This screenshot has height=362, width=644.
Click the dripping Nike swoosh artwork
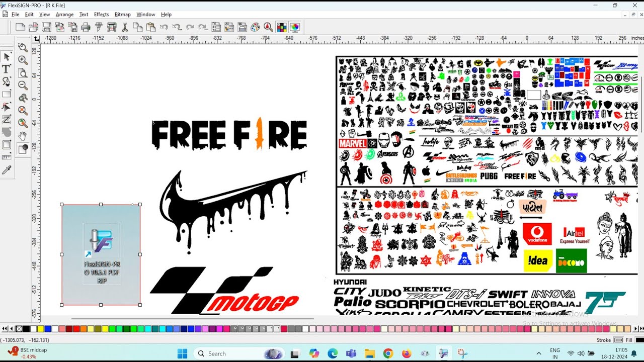point(233,211)
